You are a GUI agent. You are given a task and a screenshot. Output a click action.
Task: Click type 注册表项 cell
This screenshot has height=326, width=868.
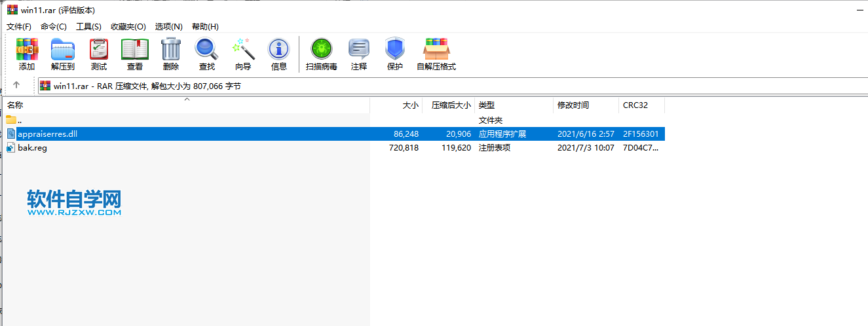[495, 147]
